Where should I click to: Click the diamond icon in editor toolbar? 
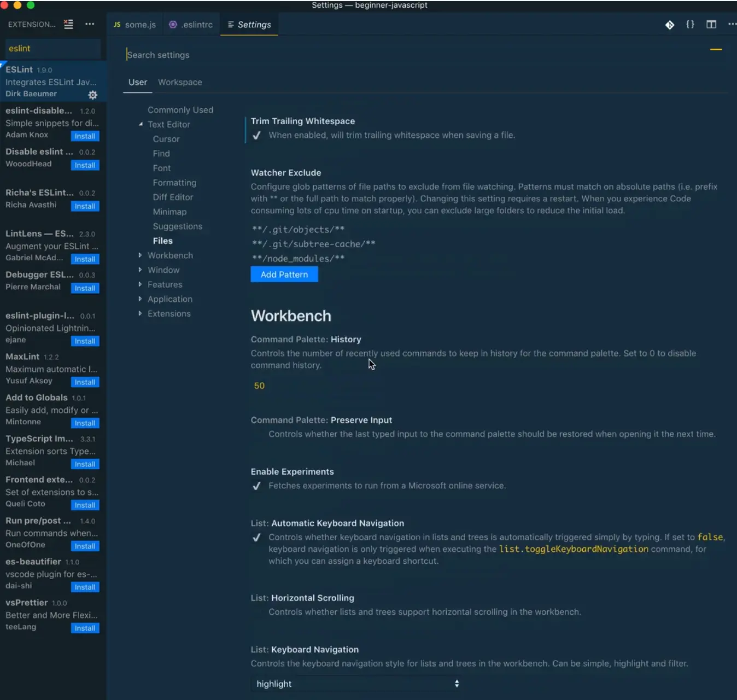(669, 25)
